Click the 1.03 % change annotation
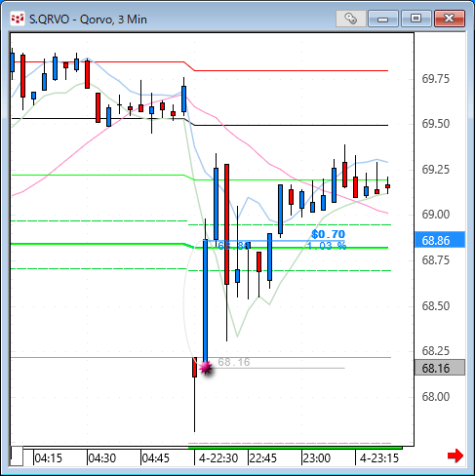 tap(327, 246)
